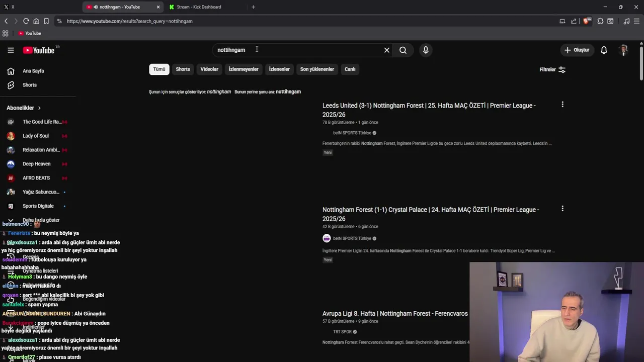
Task: Open the browser main menu icon
Action: click(x=637, y=21)
